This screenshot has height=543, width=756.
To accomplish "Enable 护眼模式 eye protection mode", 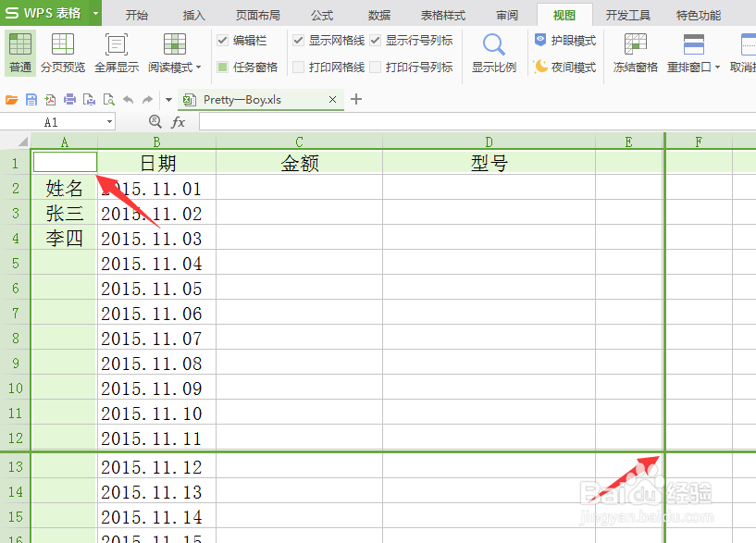I will 564,41.
